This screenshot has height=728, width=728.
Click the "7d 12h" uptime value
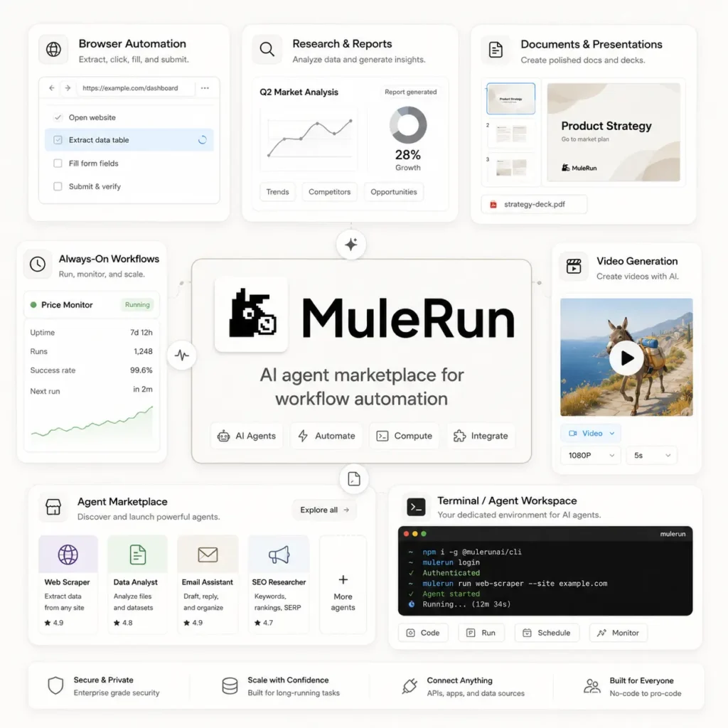[x=141, y=333]
